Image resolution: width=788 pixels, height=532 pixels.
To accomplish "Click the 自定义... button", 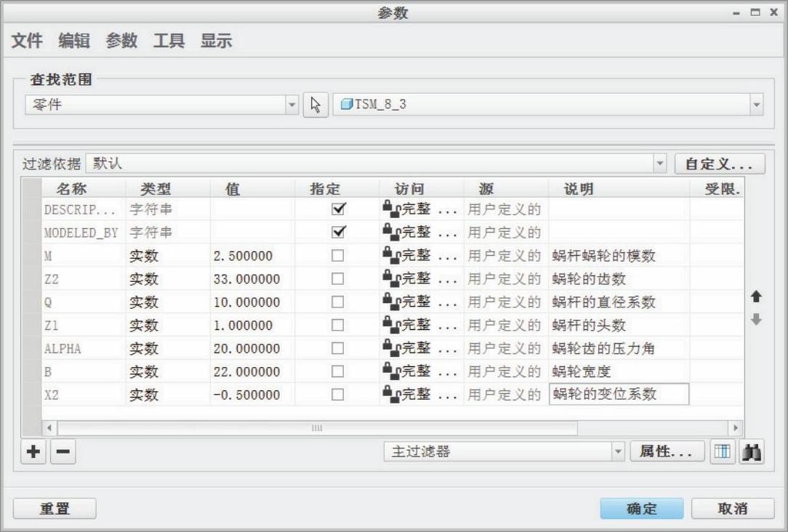I will click(720, 164).
